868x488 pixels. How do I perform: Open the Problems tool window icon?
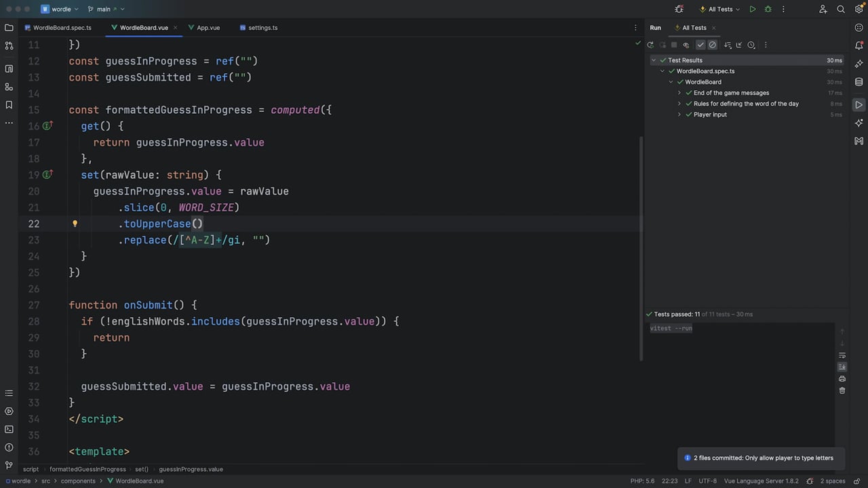[x=9, y=447]
